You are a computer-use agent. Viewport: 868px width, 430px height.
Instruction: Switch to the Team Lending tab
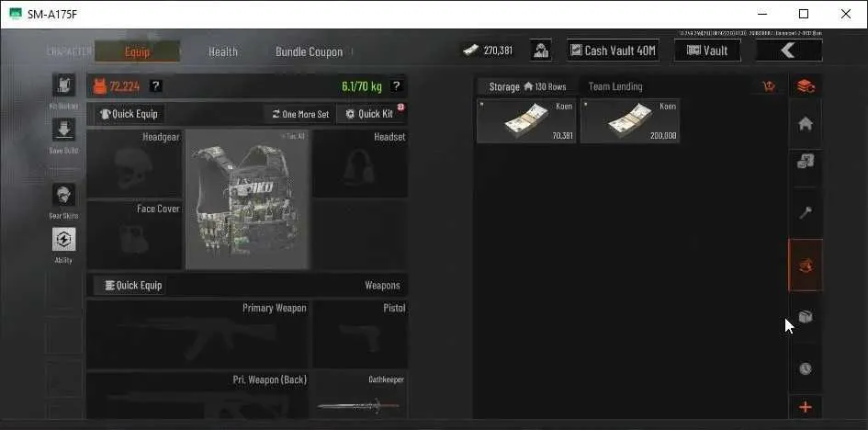(x=615, y=87)
